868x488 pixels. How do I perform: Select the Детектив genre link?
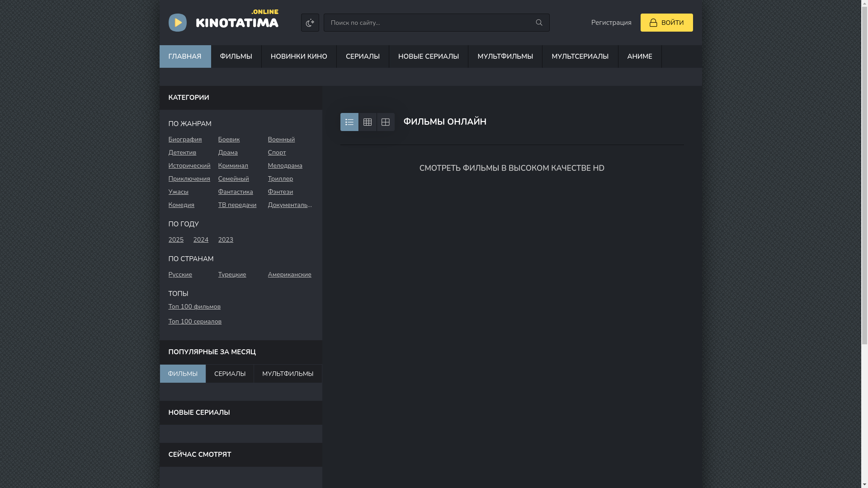182,153
